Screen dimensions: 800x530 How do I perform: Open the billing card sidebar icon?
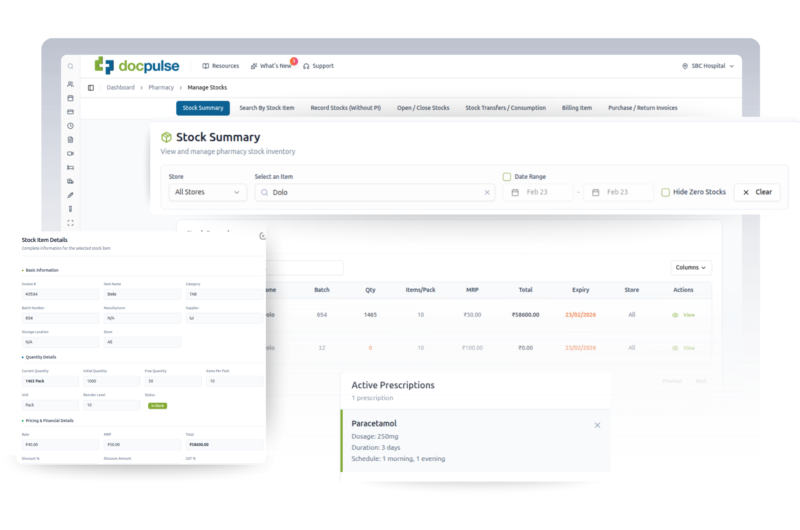[70, 112]
